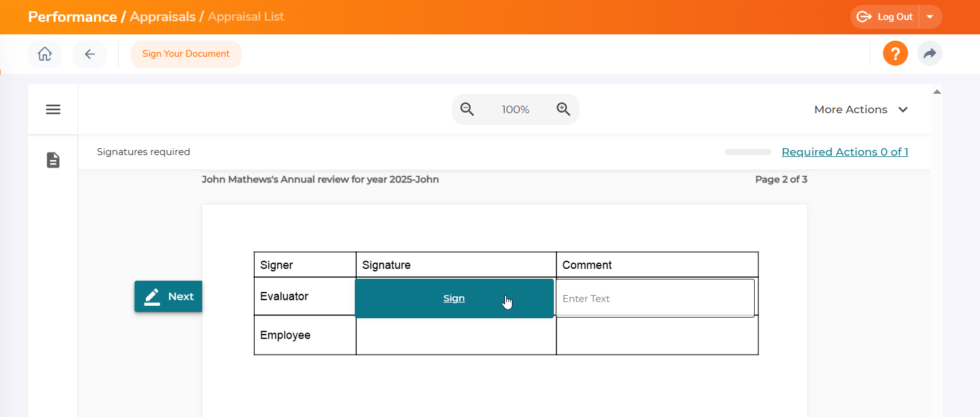Click the share arrow icon

[929, 54]
